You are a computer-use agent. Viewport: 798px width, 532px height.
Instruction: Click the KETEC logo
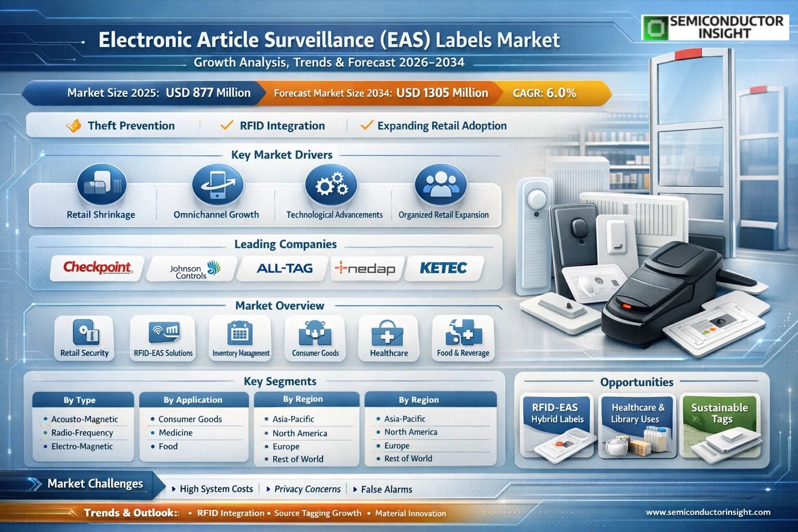coord(443,268)
